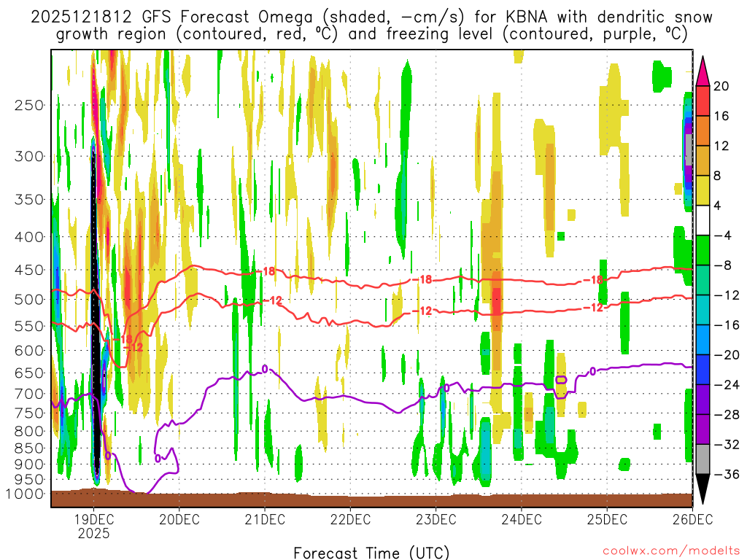Select the gray colorbar segment between -36 and -32
Viewport: 747px width, 560px height.
point(703,459)
